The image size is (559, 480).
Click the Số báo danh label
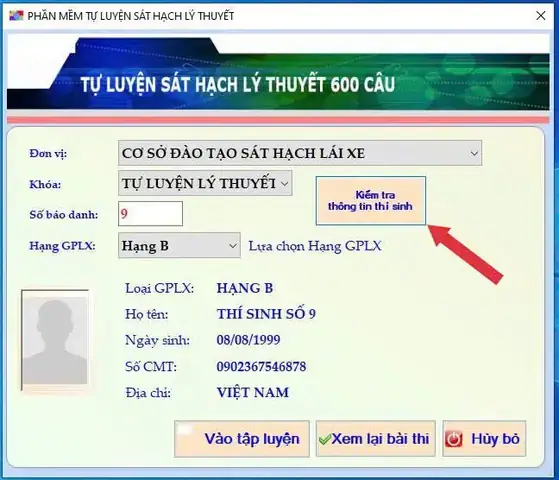63,215
